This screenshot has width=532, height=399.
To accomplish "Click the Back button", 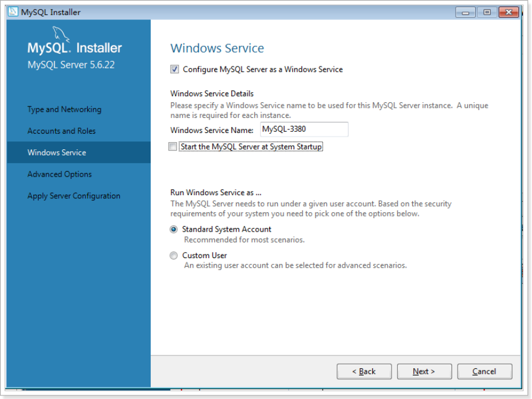I will tap(364, 372).
